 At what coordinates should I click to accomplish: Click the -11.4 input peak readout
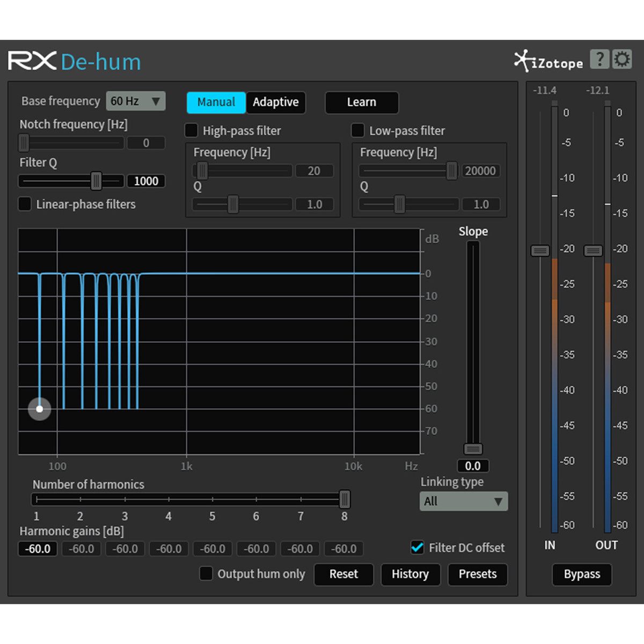[x=544, y=90]
